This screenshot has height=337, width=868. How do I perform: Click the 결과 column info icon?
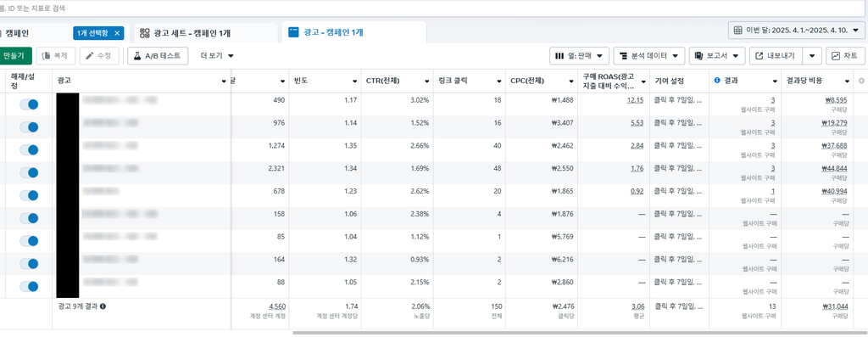(x=717, y=81)
